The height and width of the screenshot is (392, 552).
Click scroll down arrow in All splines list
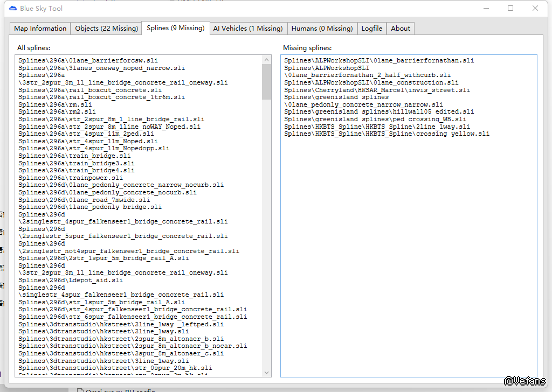click(x=266, y=372)
